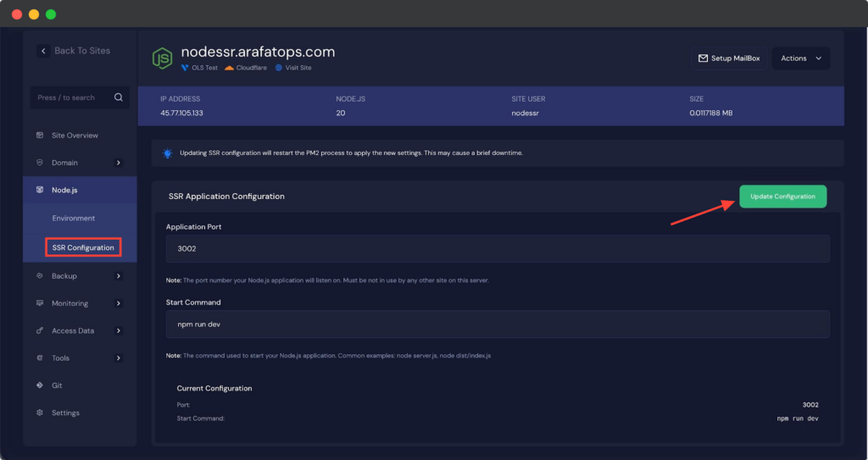Open the Actions dropdown

801,58
